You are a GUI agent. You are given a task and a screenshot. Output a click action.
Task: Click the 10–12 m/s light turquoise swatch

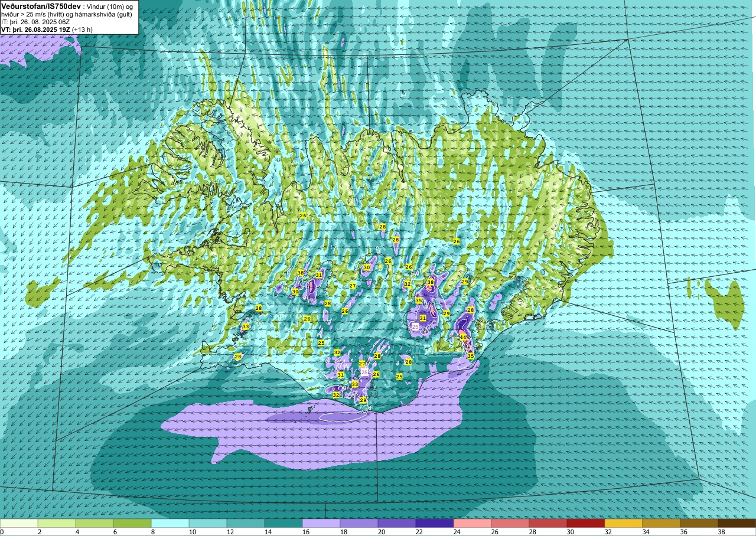[x=208, y=523]
